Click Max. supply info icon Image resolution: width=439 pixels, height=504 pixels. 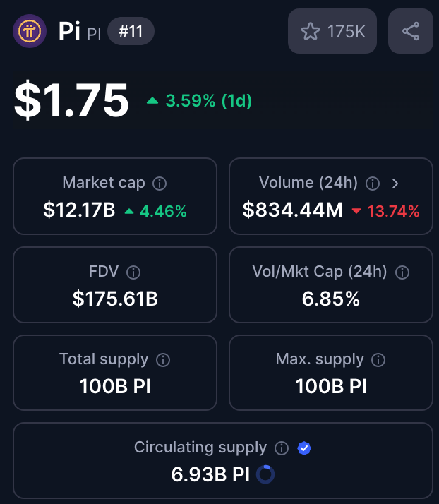pyautogui.click(x=378, y=360)
